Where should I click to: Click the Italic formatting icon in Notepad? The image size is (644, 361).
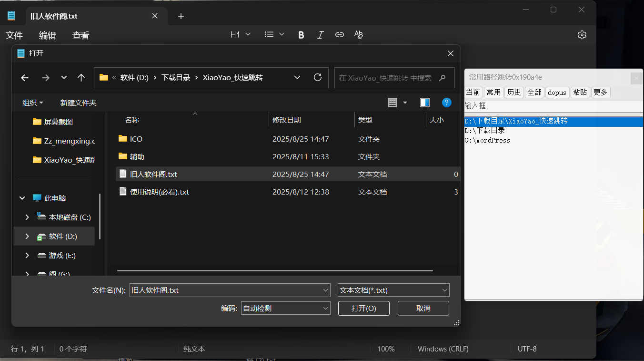[x=321, y=35]
